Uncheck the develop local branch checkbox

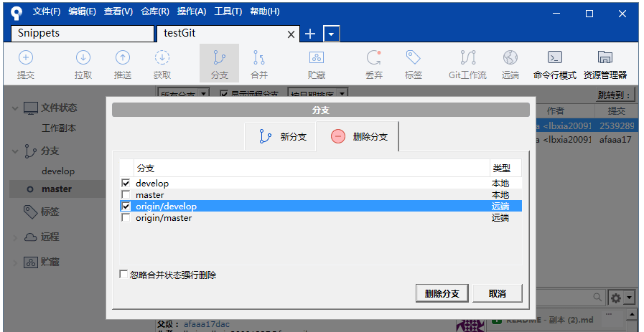tap(126, 183)
